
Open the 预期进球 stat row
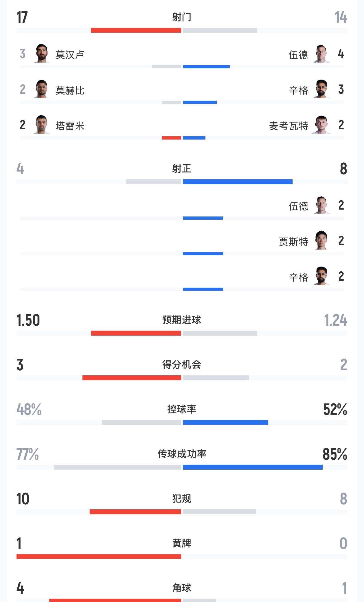pyautogui.click(x=182, y=323)
